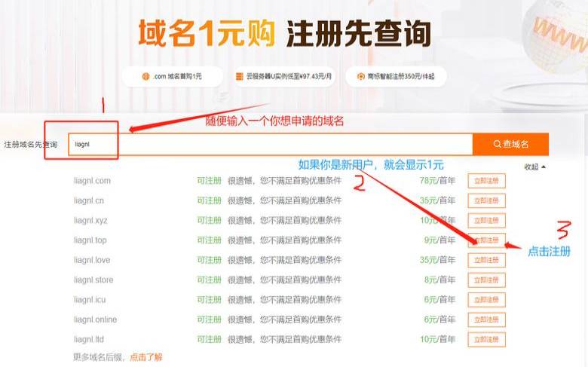The height and width of the screenshot is (367, 588).
Task: Open the .com 域名首购1元 promo pill
Action: pos(173,76)
